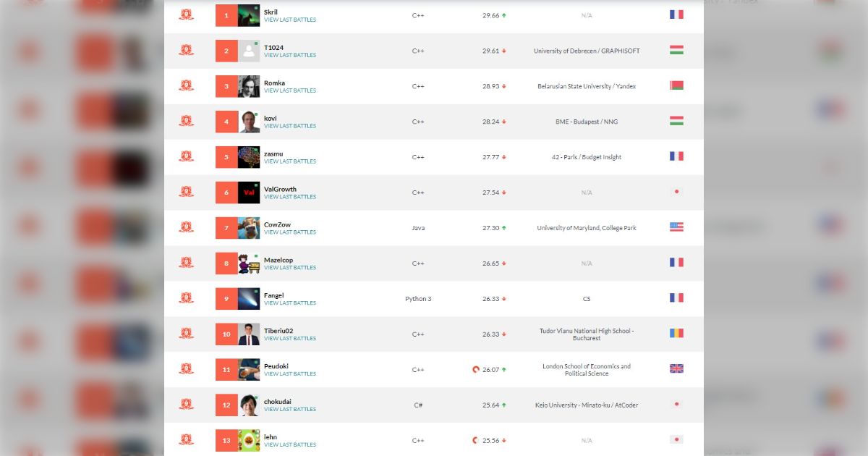Open the ValGrowth avatar thumbnail
This screenshot has height=456, width=868.
pyautogui.click(x=249, y=193)
